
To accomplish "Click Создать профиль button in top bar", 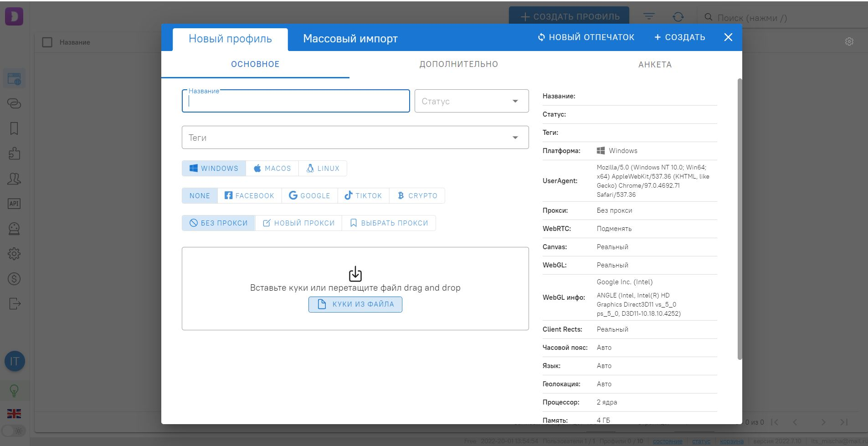I will click(569, 16).
